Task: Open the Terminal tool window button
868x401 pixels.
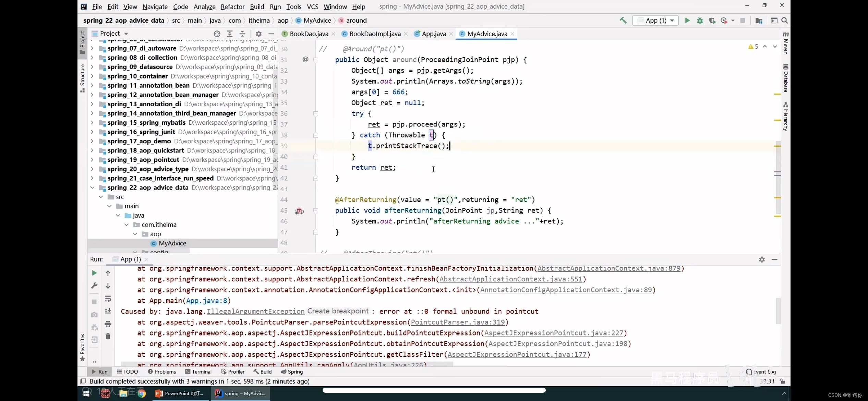Action: (x=198, y=372)
